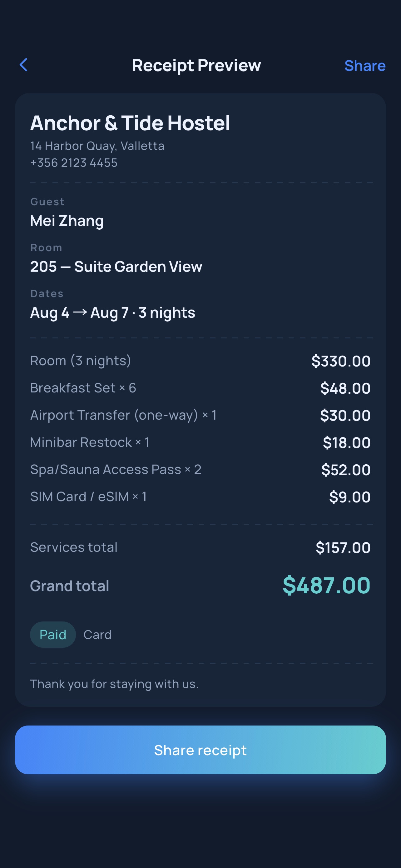Tap the Aug 4 to Aug 7 dates
401x868 pixels.
112,313
